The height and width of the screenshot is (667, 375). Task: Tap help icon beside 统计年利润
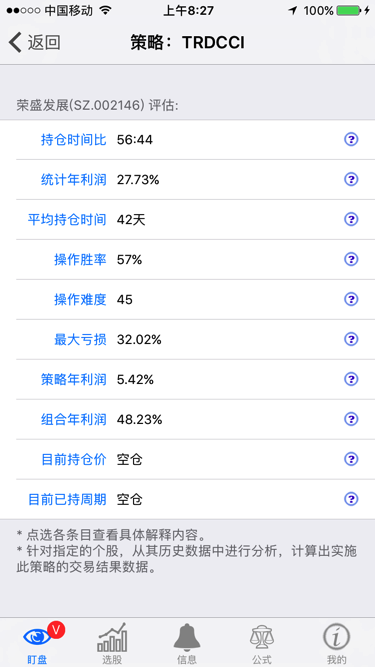[351, 180]
